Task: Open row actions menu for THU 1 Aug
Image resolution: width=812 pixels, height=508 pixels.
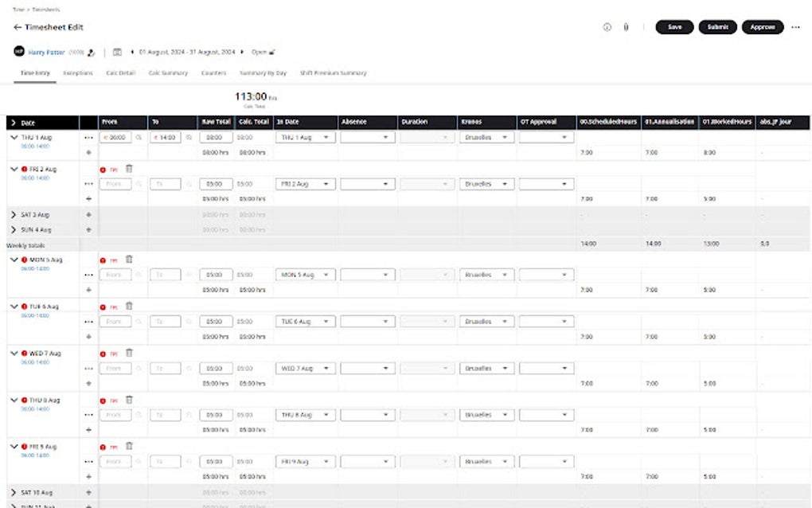Action: pyautogui.click(x=88, y=138)
